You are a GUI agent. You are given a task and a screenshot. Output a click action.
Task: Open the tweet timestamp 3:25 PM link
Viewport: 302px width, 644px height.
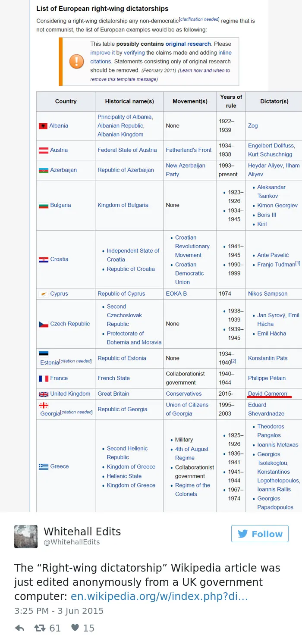point(59,611)
